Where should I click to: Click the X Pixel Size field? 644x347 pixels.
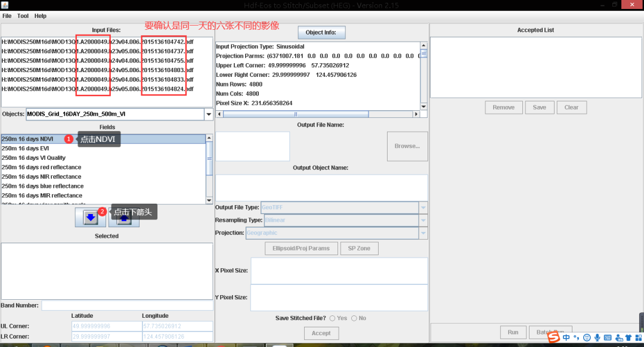(x=339, y=271)
